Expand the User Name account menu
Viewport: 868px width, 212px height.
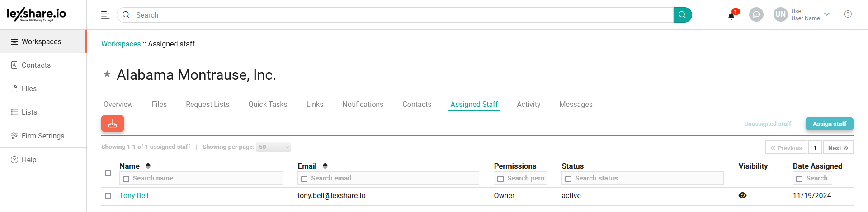(x=826, y=14)
